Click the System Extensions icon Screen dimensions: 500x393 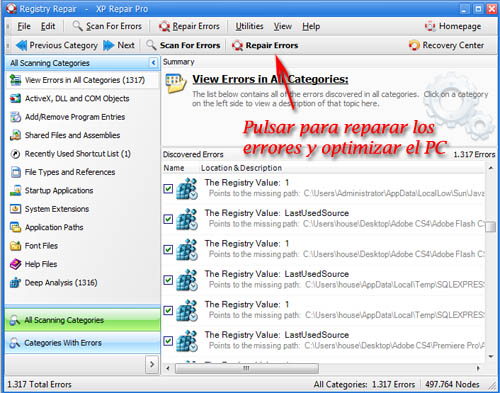[15, 209]
